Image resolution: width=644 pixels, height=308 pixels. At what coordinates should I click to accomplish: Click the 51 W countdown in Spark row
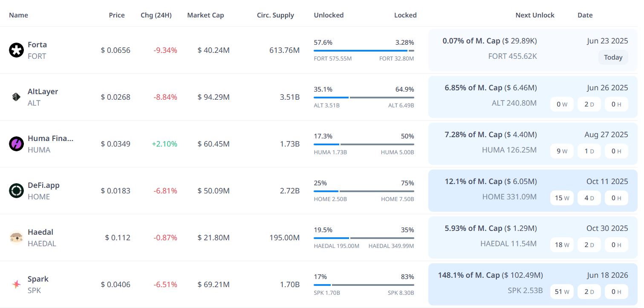click(562, 291)
